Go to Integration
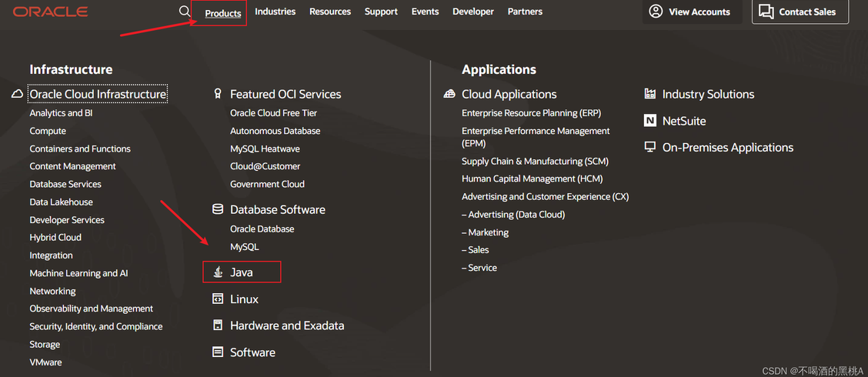 click(51, 255)
